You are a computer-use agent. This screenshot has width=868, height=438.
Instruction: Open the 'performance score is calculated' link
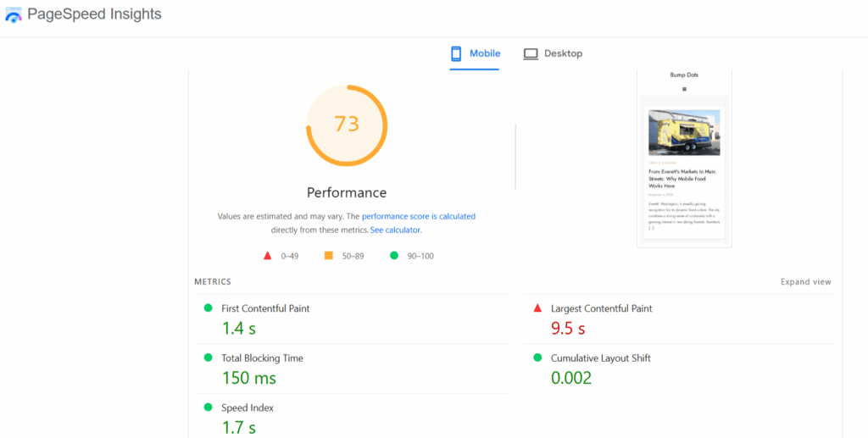tap(418, 217)
